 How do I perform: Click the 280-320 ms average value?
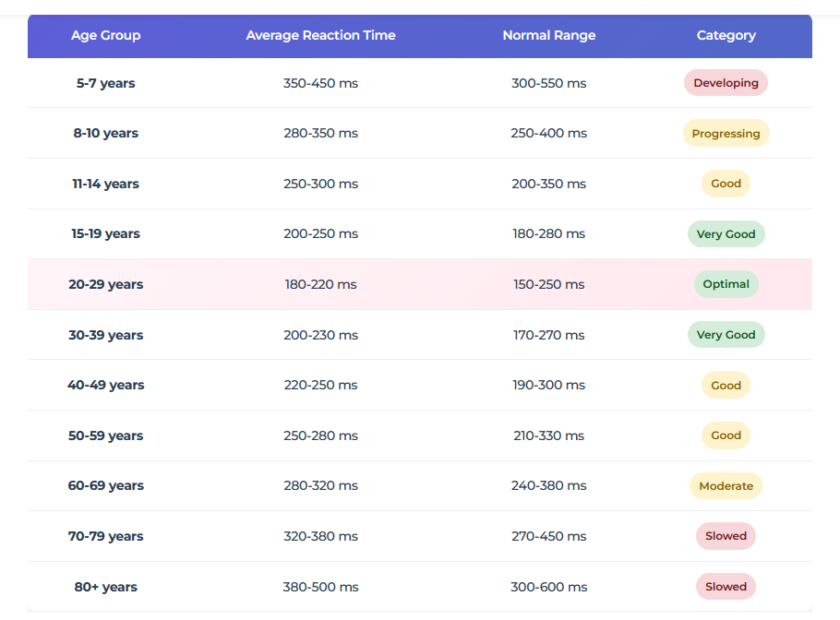(x=320, y=485)
